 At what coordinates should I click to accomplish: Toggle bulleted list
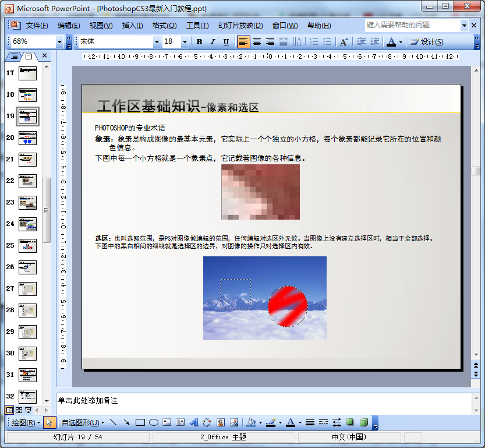pos(327,42)
